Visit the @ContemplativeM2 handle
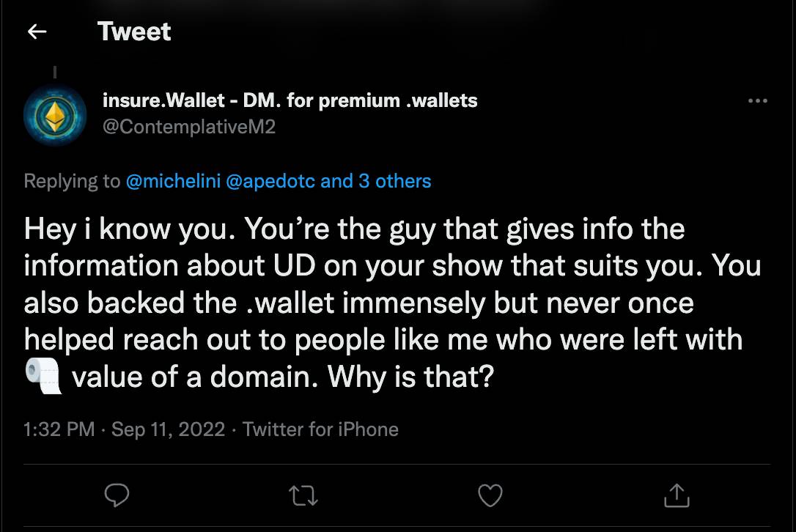Viewport: 796px width, 532px height. pyautogui.click(x=189, y=126)
